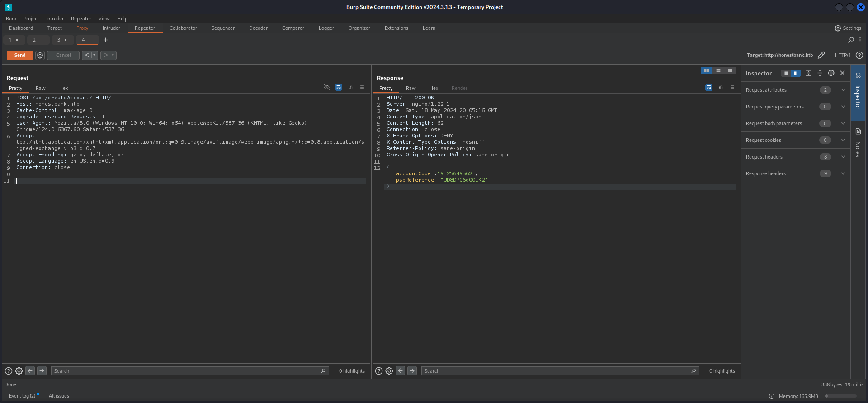
Task: Go to the previous response search match
Action: (401, 371)
